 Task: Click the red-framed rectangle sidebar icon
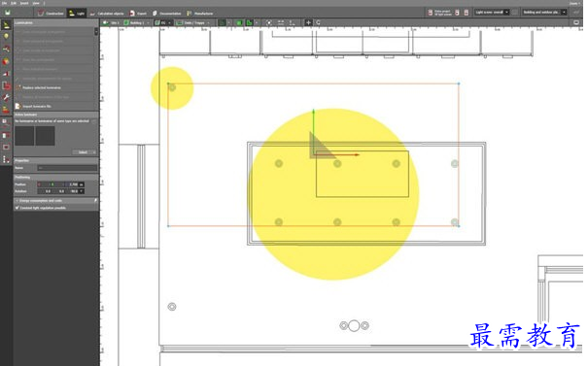pos(6,148)
